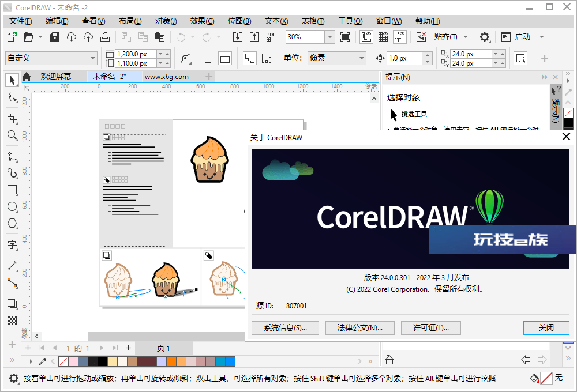The image size is (577, 392).
Task: Select the Zoom magnifier tool
Action: coord(12,135)
